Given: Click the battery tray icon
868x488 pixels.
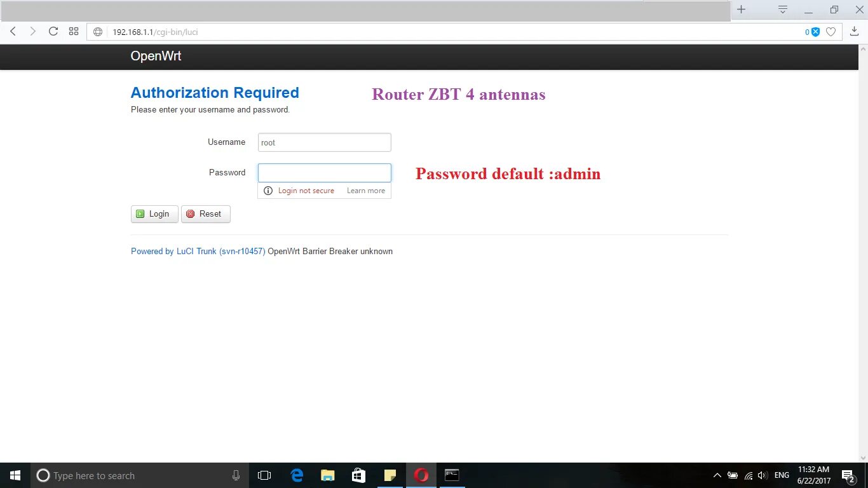Looking at the screenshot, I should [x=733, y=475].
